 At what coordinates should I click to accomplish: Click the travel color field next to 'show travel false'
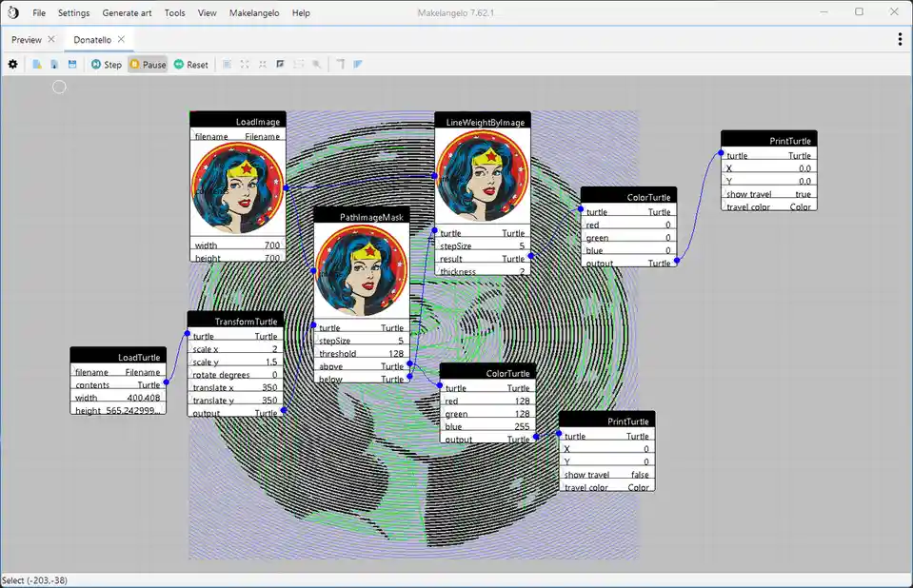pos(607,487)
